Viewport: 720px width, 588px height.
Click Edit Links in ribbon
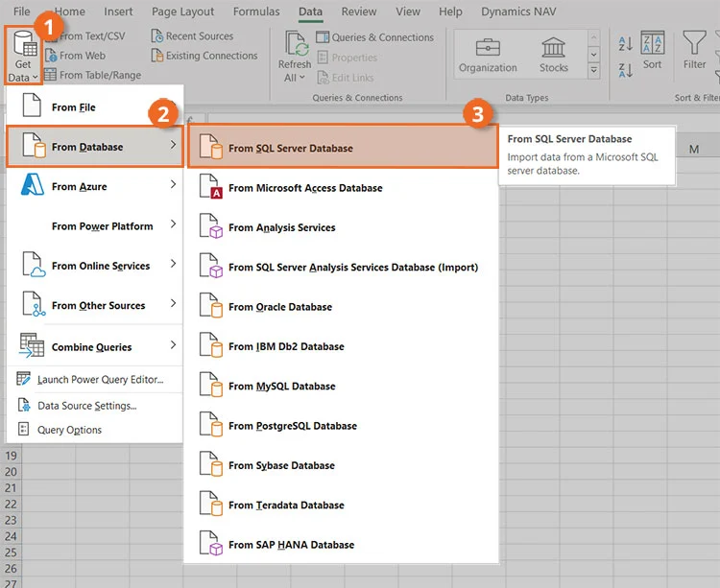pos(346,78)
